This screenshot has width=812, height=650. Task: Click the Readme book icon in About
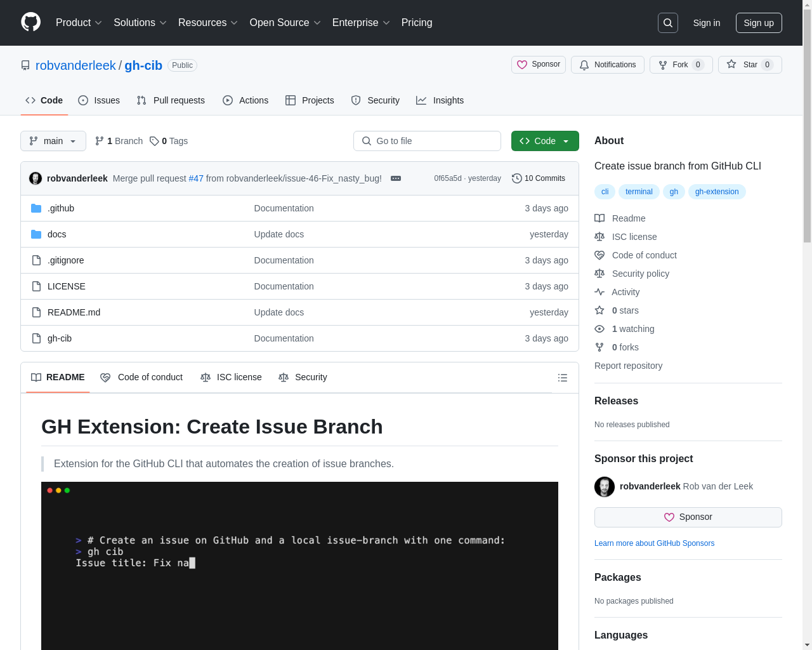(599, 218)
